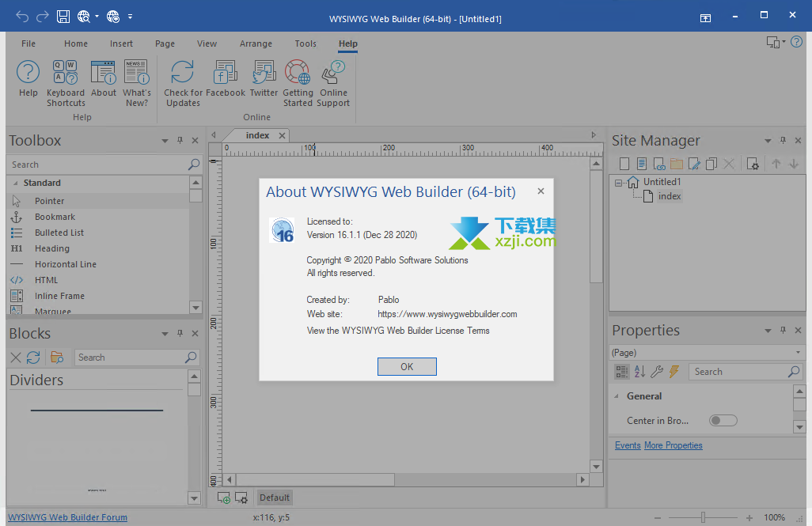This screenshot has height=526, width=812.
Task: Click the zoom slider in status bar
Action: click(x=703, y=517)
